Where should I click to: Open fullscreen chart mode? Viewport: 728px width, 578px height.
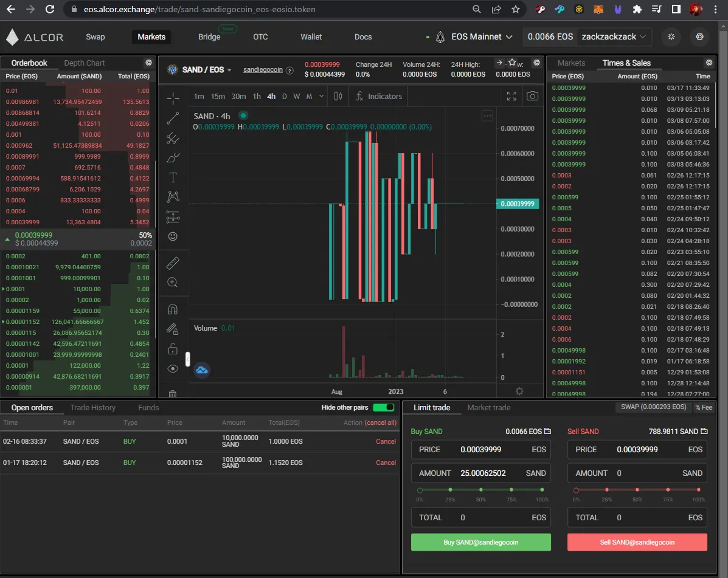(511, 96)
